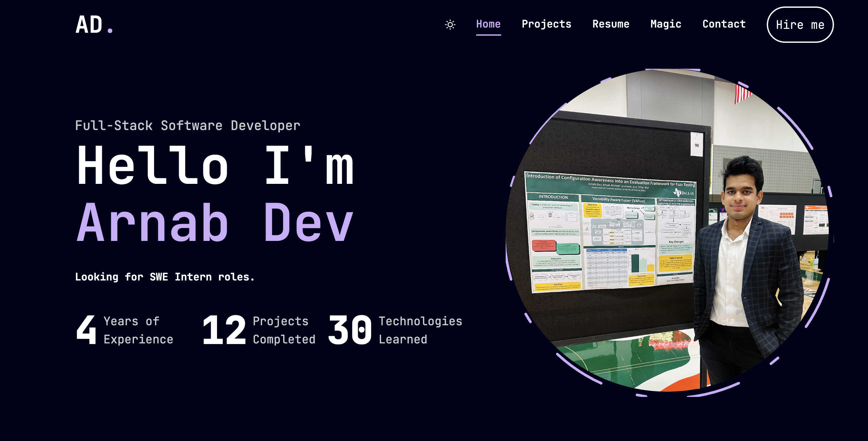
Task: Select the Home tab
Action: click(488, 24)
